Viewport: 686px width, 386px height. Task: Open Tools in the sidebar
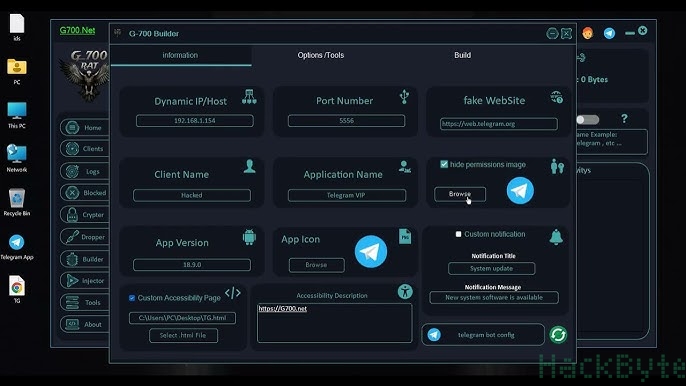point(84,302)
